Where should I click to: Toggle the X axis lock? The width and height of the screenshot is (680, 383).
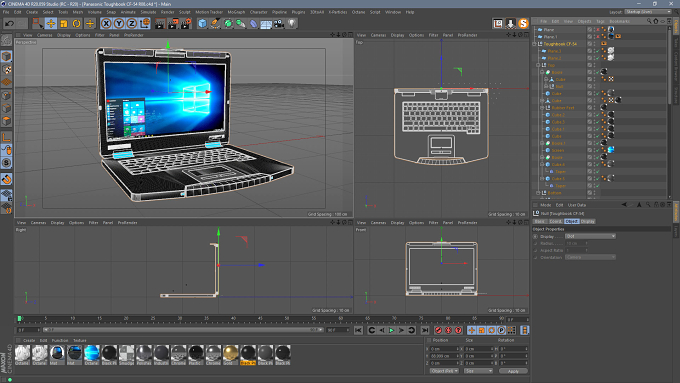point(106,23)
